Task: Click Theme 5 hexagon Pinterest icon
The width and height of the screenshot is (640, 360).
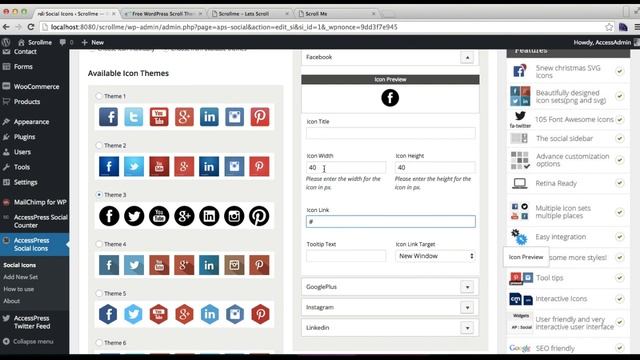Action: tap(260, 314)
